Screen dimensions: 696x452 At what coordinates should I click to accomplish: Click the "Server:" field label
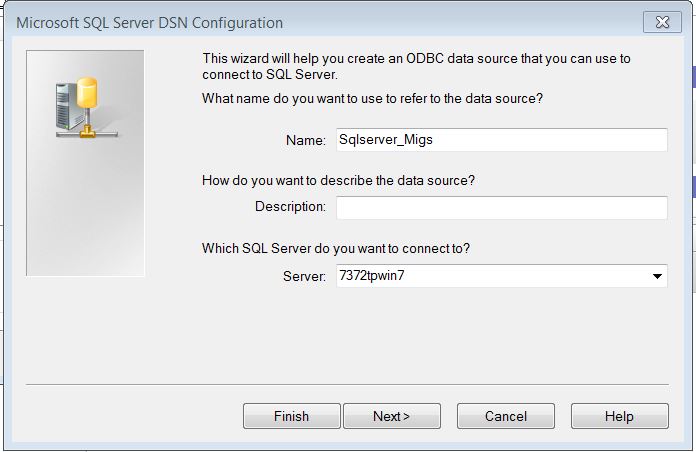point(305,276)
